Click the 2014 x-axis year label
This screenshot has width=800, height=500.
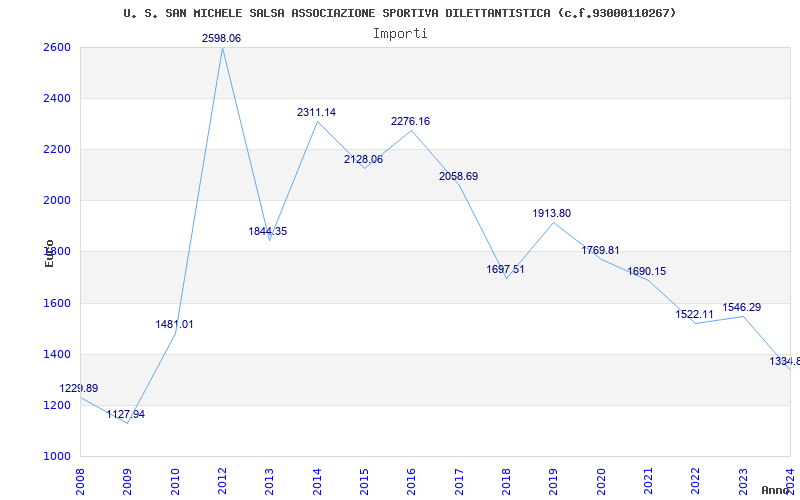click(317, 482)
